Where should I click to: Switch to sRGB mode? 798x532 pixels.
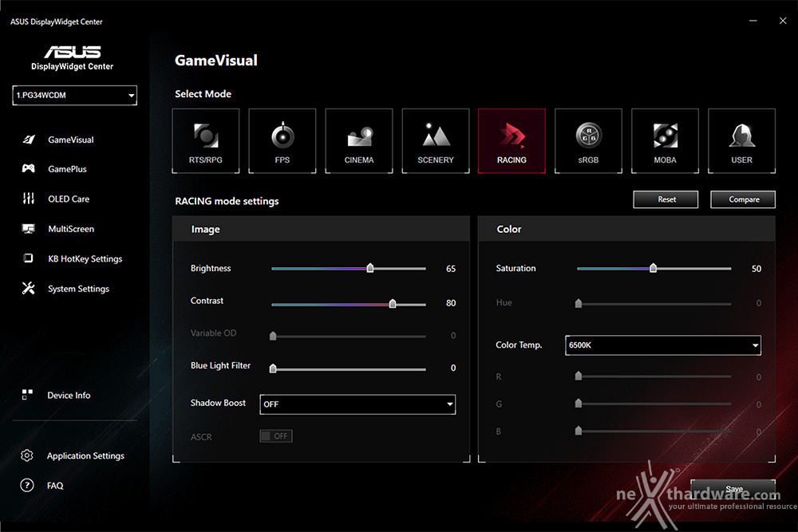[x=588, y=141]
